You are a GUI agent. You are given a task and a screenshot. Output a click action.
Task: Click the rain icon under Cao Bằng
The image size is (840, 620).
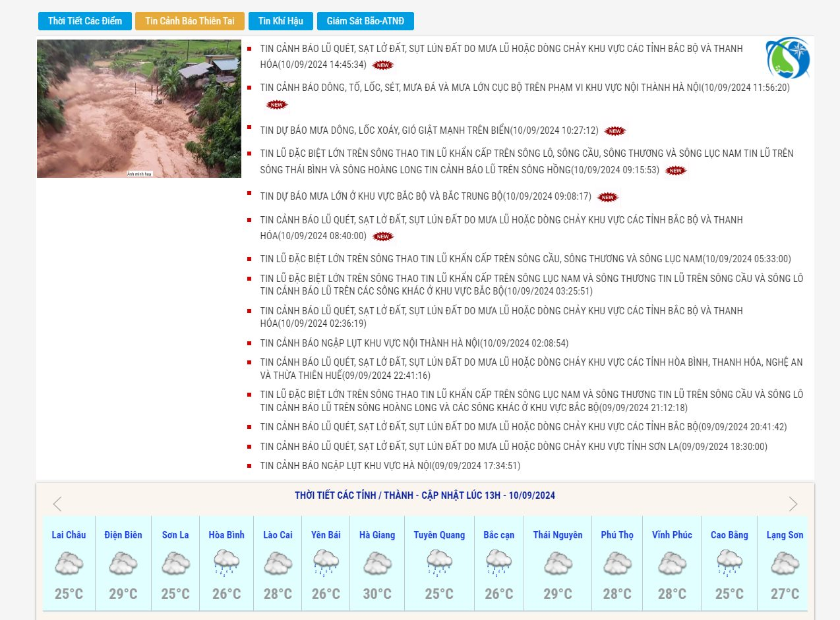click(x=729, y=563)
